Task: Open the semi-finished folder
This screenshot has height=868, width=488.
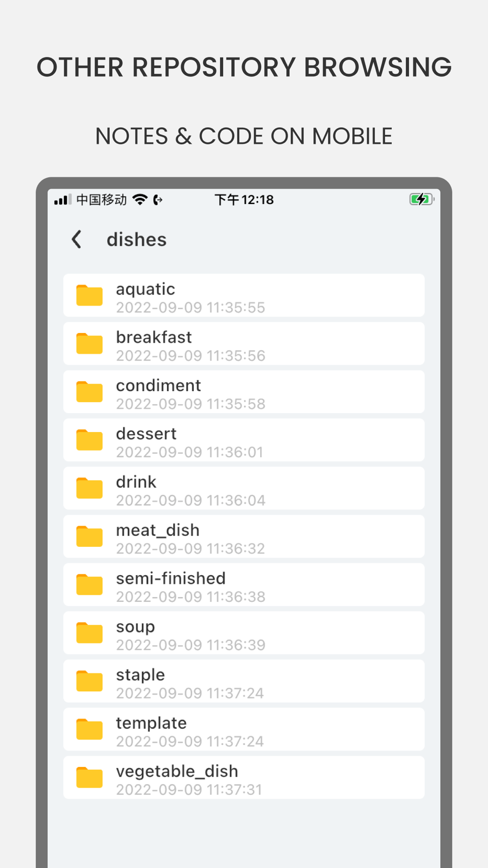Action: click(x=244, y=584)
